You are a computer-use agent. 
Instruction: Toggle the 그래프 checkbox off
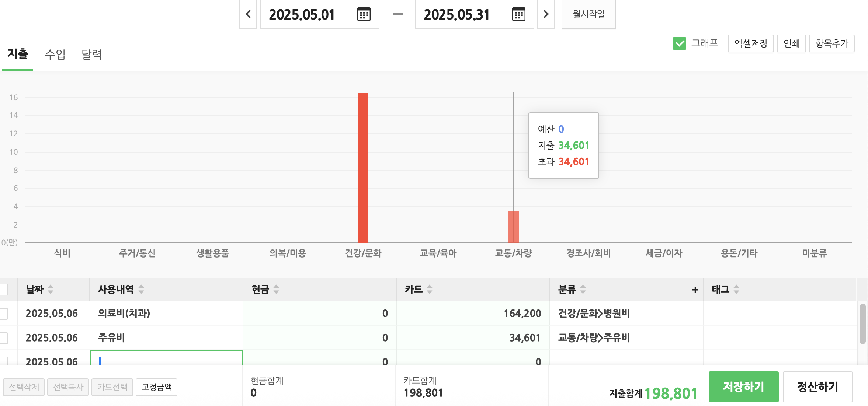[x=680, y=43]
